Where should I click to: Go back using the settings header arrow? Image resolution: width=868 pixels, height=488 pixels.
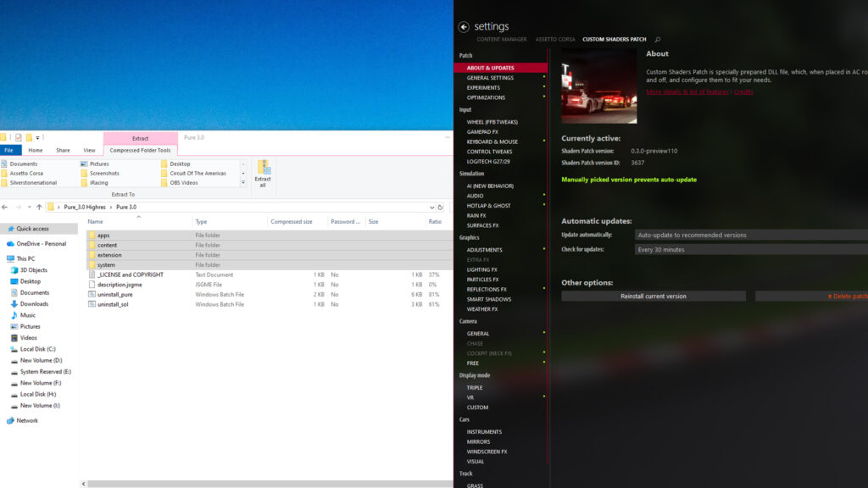coord(464,26)
